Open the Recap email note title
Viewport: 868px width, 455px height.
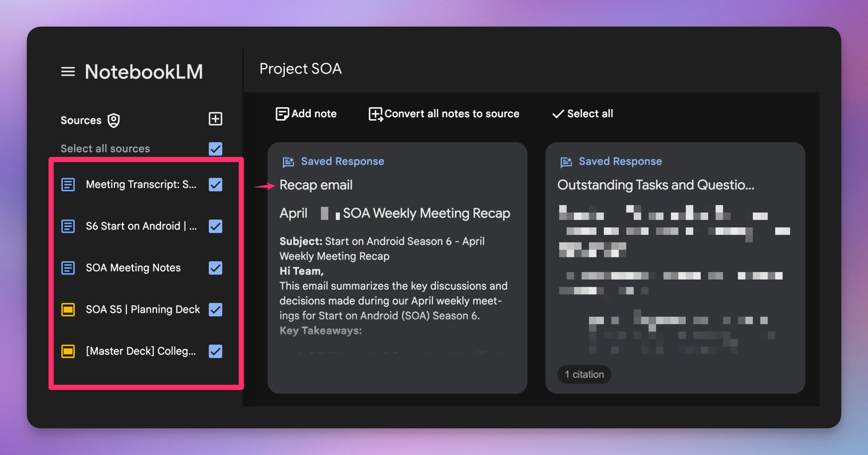[316, 185]
